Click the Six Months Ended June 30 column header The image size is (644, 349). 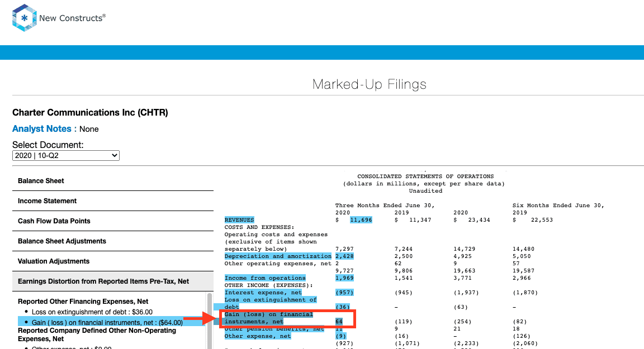558,205
